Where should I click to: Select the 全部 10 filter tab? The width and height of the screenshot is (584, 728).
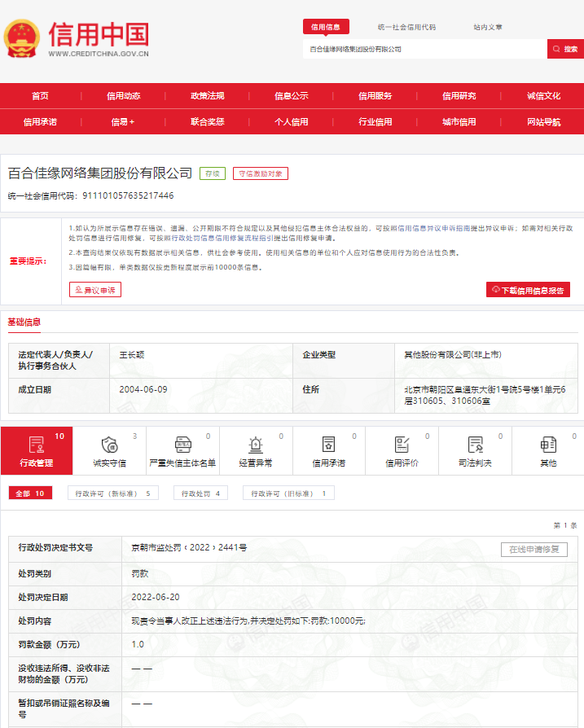click(x=30, y=493)
